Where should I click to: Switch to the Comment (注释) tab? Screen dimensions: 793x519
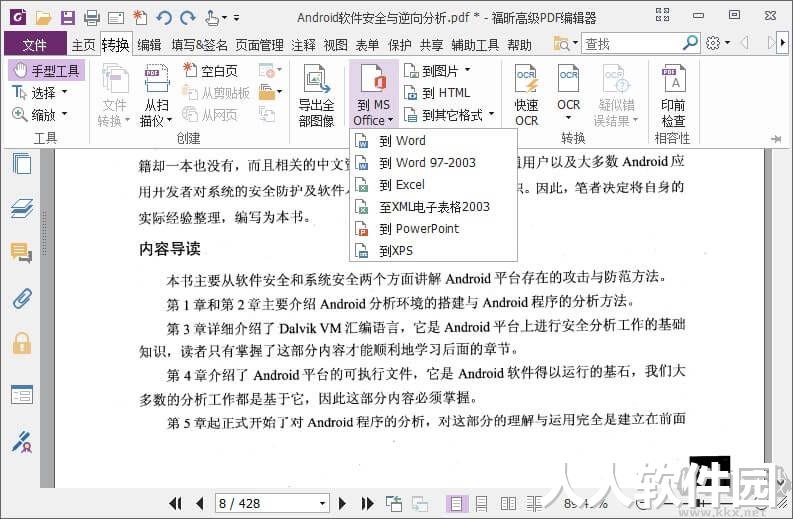click(303, 45)
